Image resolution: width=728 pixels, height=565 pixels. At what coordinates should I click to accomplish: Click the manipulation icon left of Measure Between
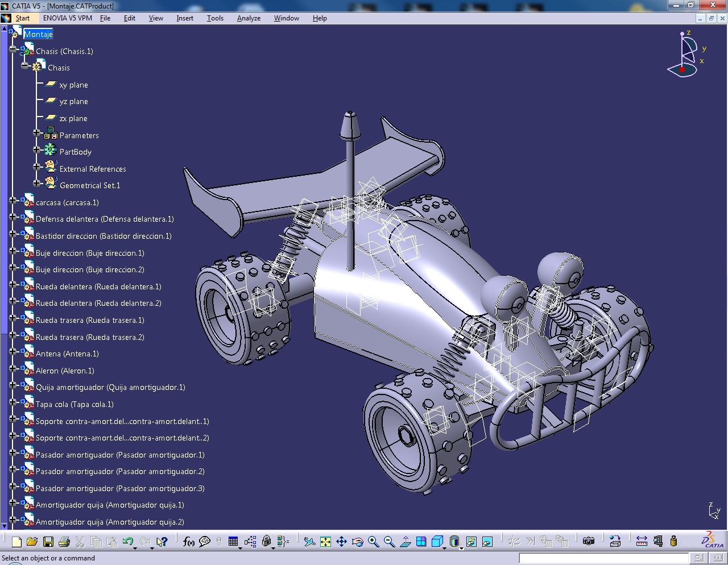click(x=615, y=542)
